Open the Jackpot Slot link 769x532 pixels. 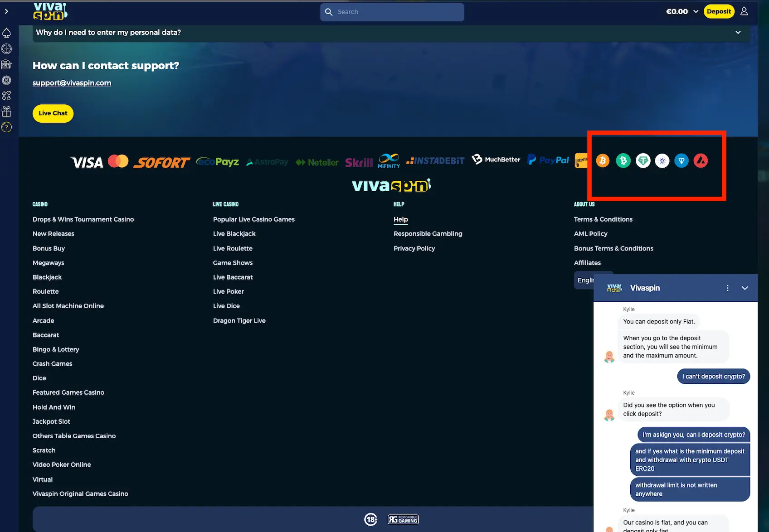click(51, 421)
